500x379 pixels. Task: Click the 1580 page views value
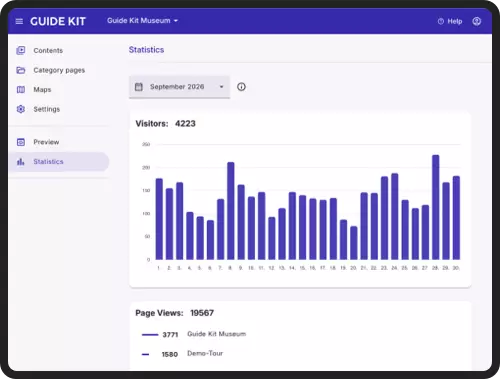point(170,354)
